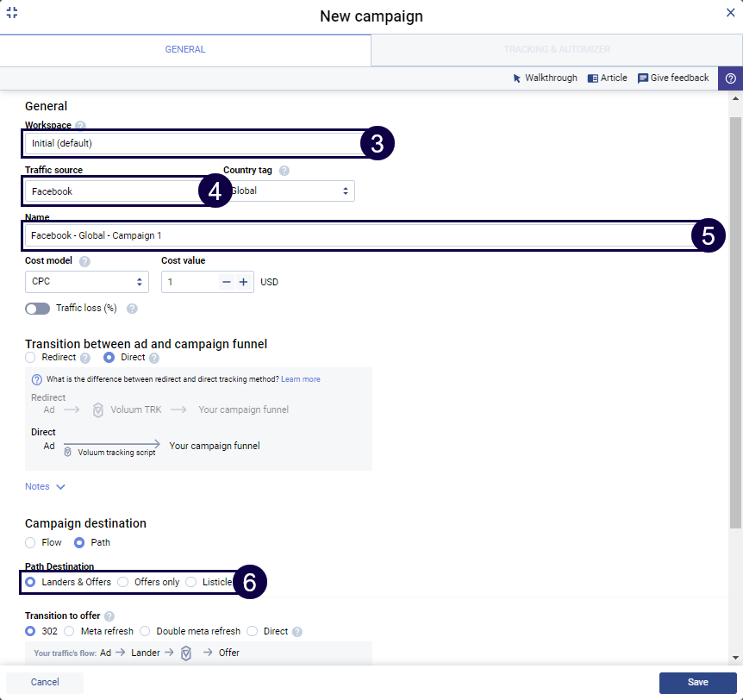Click the Save button
The width and height of the screenshot is (743, 700).
[x=697, y=683]
